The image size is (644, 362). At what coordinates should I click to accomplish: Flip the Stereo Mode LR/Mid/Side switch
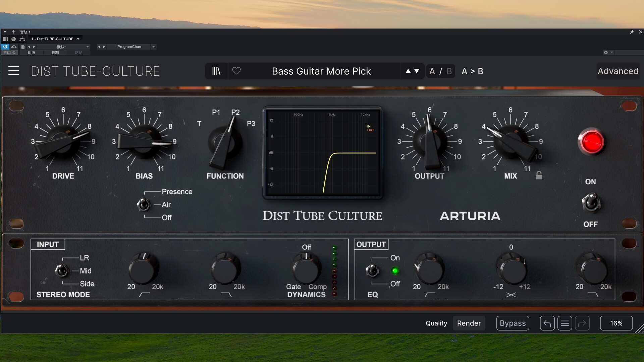point(62,270)
